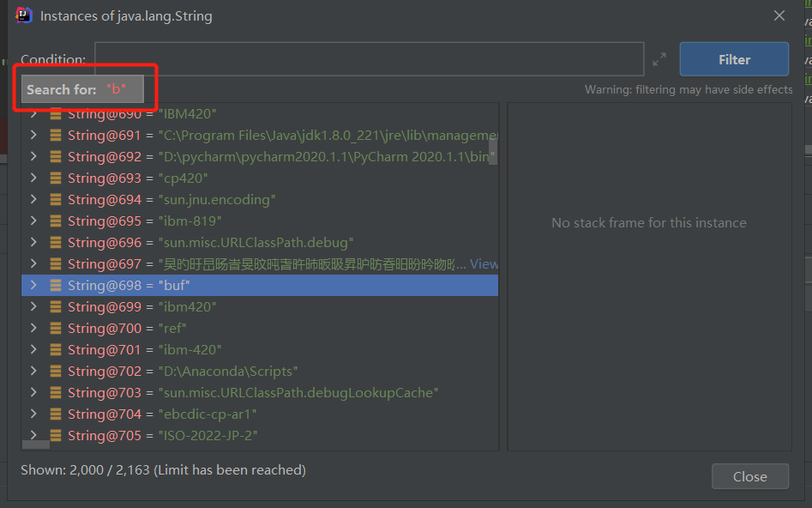
Task: Click the object icon of String@700
Action: [x=56, y=328]
